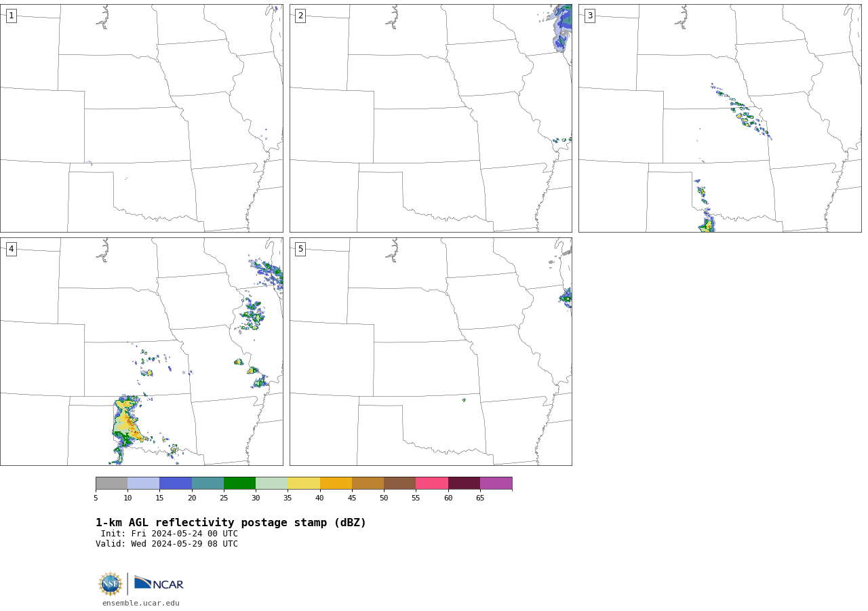868x611 pixels.
Task: Click the panel number 1 label
Action: tap(11, 16)
